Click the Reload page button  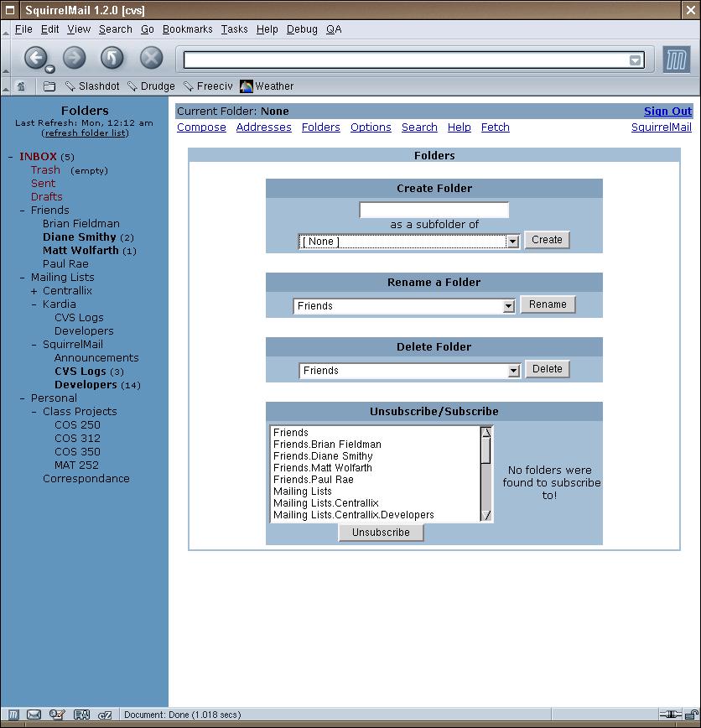(112, 58)
